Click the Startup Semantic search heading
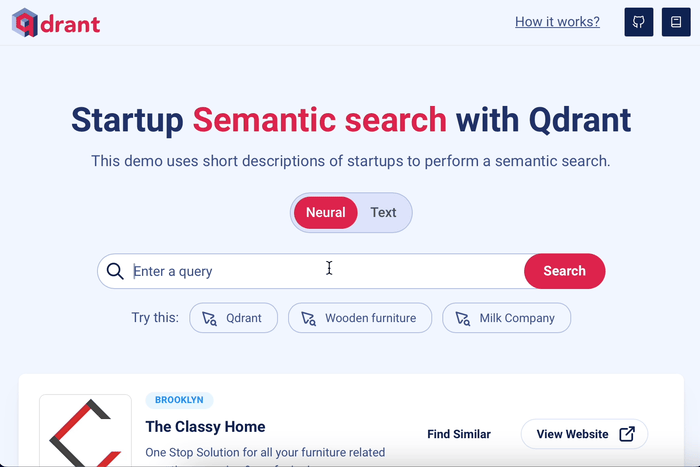Viewport: 700px width, 467px height. click(x=351, y=121)
